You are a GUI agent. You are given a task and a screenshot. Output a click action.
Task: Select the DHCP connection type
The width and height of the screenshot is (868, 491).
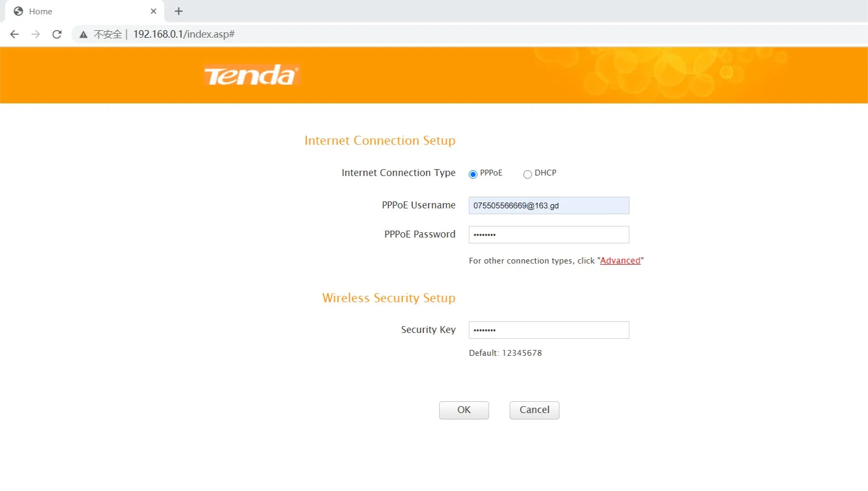pos(527,174)
